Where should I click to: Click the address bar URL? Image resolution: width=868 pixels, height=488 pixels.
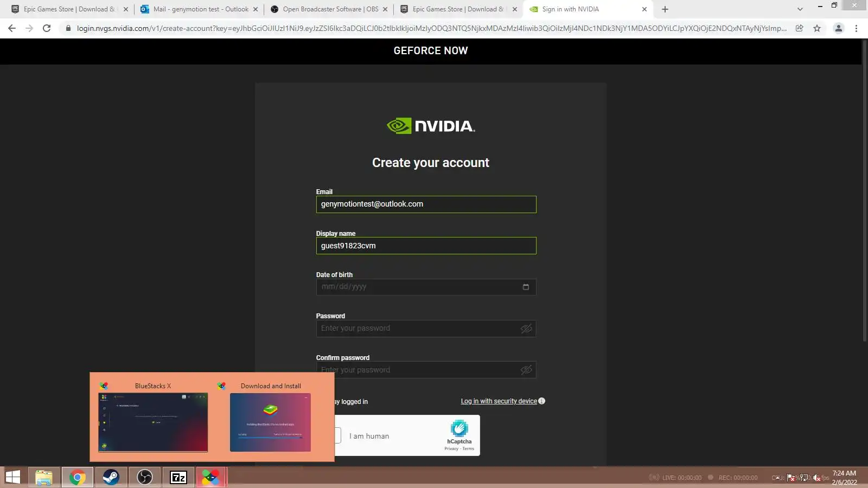[x=431, y=28]
